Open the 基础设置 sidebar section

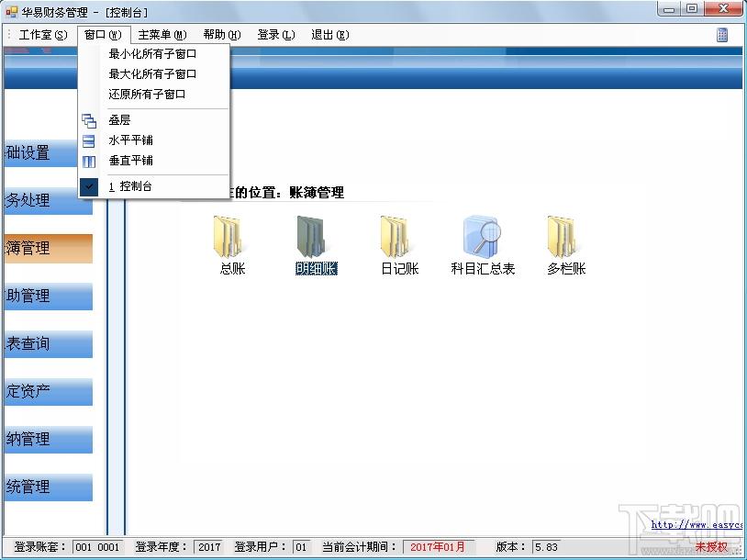(x=41, y=153)
